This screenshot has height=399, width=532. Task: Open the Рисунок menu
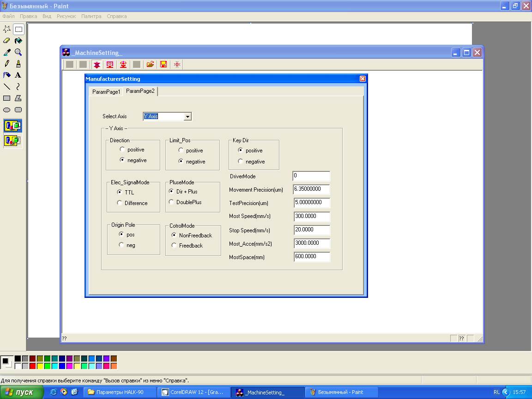[66, 16]
